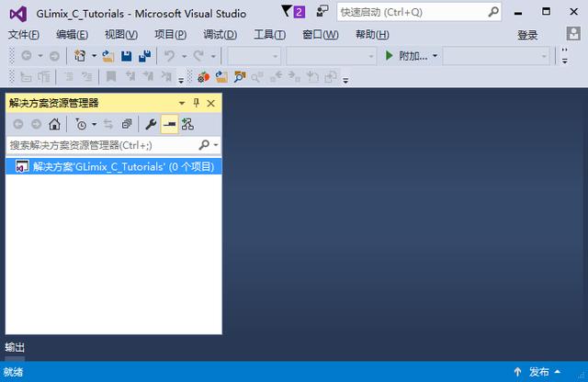The image size is (588, 382).
Task: Click the undo toolbar icon
Action: 169,56
